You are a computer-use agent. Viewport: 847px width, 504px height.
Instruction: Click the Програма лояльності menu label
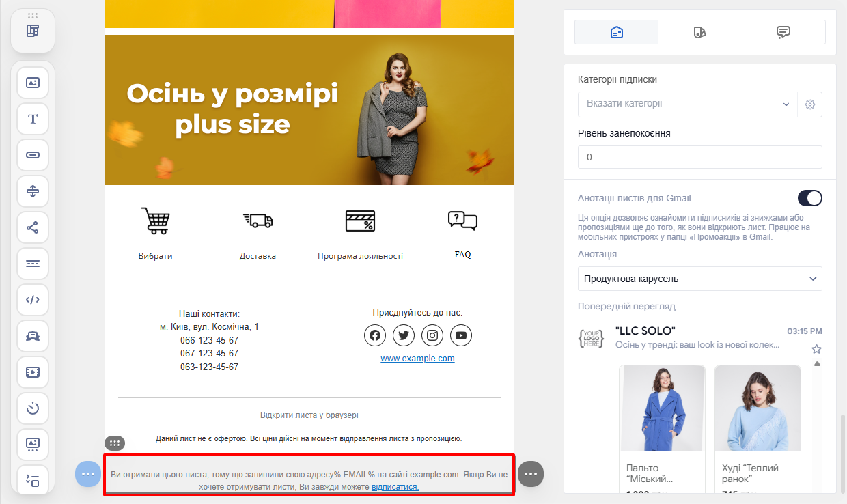pos(360,256)
